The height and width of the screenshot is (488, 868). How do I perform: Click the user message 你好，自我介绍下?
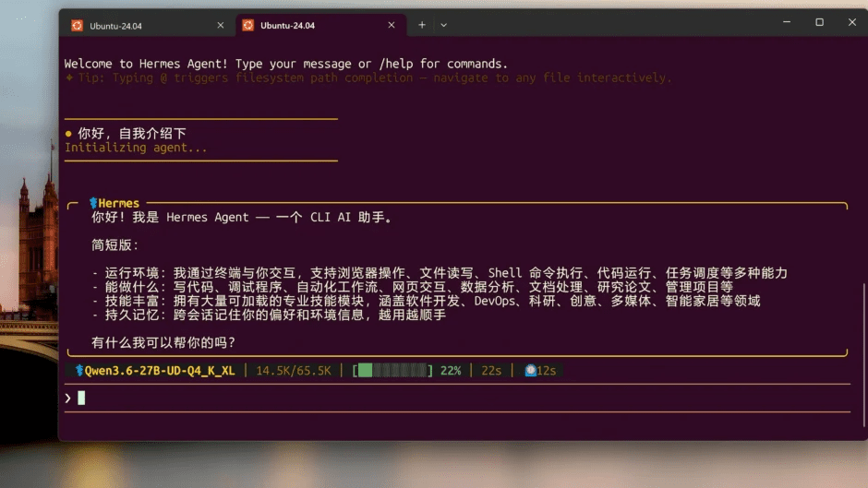132,134
